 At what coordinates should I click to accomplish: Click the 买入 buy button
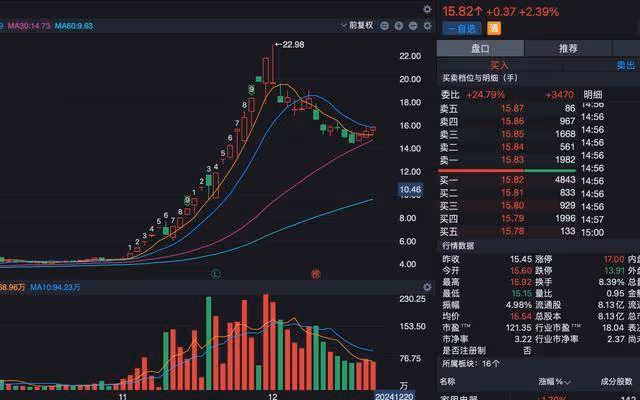[499, 65]
